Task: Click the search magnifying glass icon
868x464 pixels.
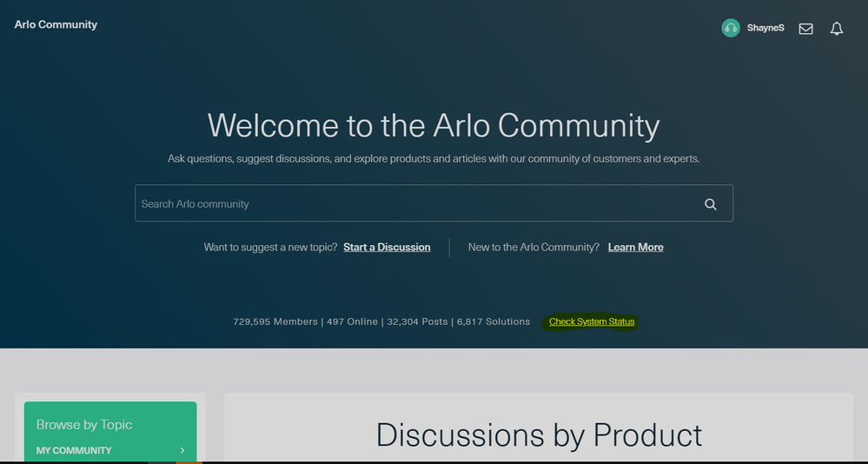Action: click(711, 204)
